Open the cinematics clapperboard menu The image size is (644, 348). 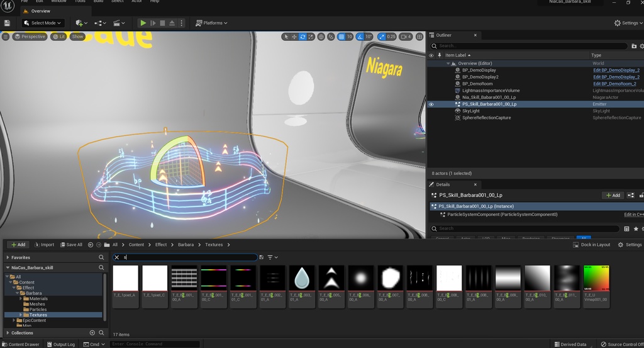[118, 23]
